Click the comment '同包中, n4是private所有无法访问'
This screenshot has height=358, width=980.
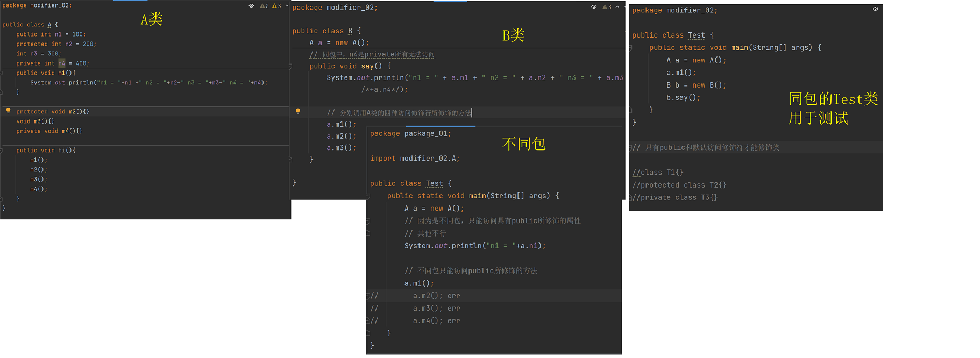[372, 55]
